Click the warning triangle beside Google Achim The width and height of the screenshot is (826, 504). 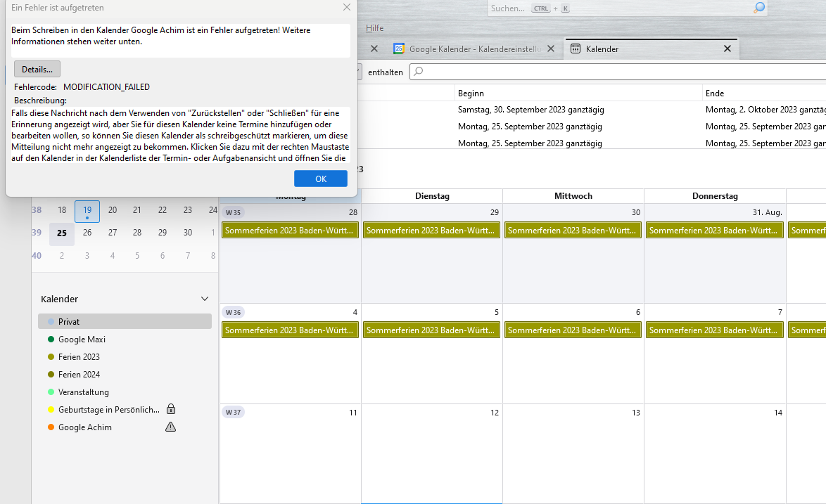[x=171, y=427]
